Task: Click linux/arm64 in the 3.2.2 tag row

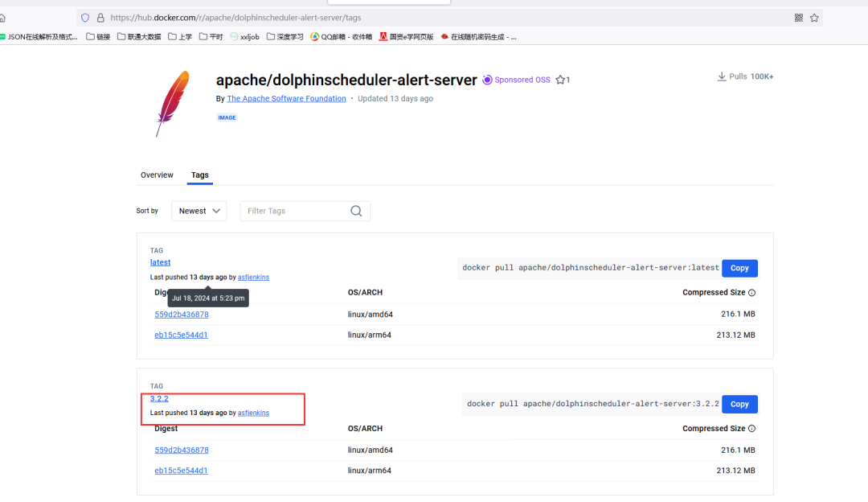Action: 369,471
